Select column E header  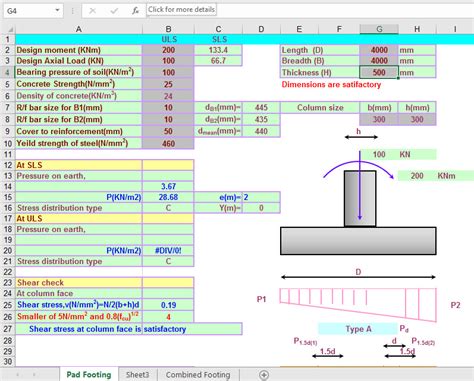299,29
